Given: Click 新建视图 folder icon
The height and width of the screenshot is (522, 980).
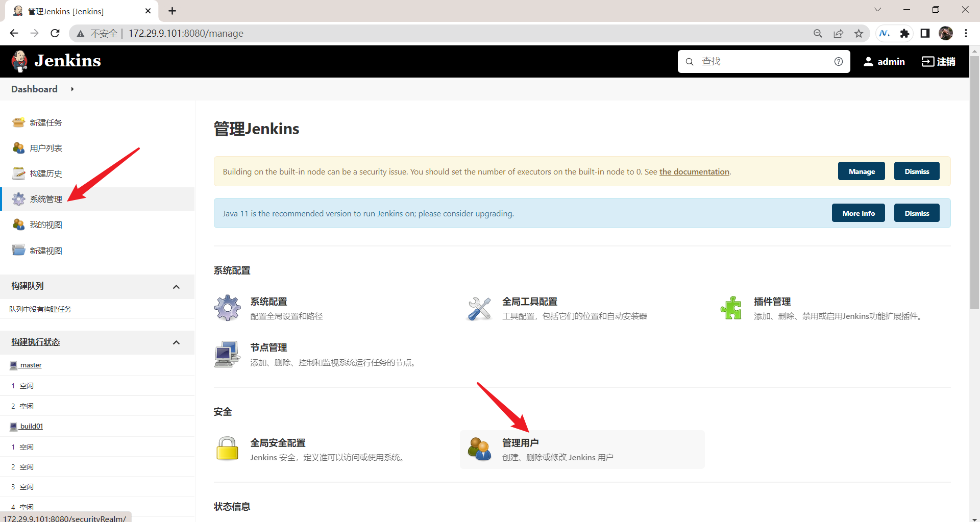Looking at the screenshot, I should 18,250.
